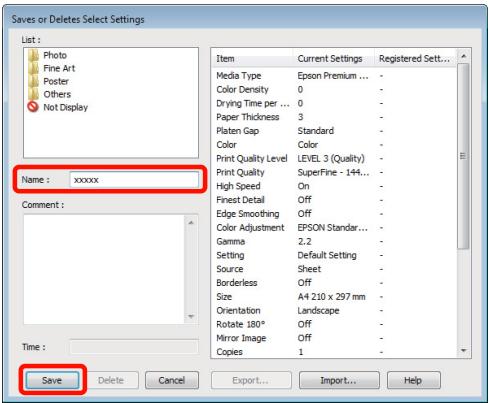Select the Edge Smoothing row
Screen dimensions: 489x403
333,214
